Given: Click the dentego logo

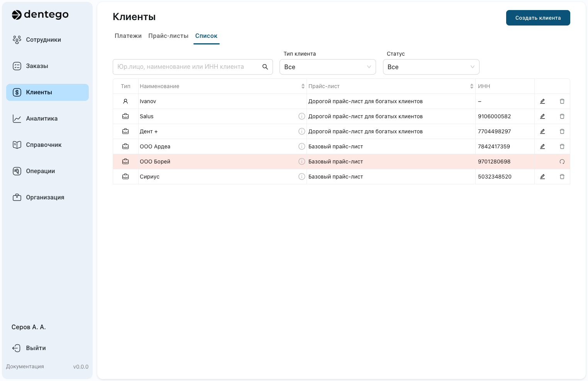Looking at the screenshot, I should click(40, 15).
